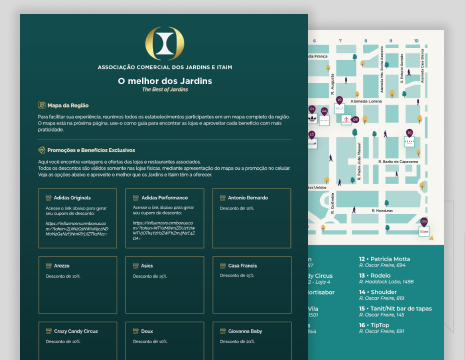This screenshot has width=465, height=360.
Task: Click the map pin near R. Barão de Capanema
Action: click(x=409, y=133)
